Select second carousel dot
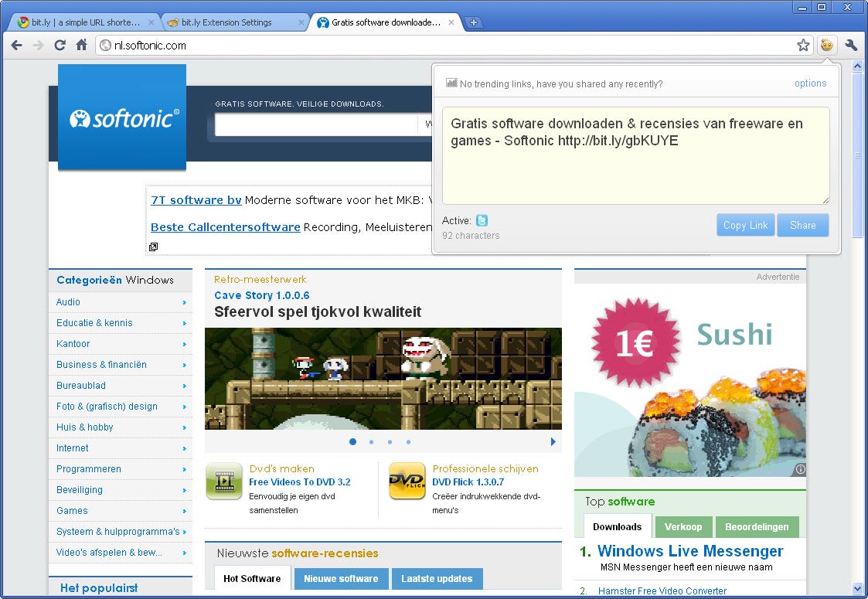Image resolution: width=868 pixels, height=599 pixels. 372,442
